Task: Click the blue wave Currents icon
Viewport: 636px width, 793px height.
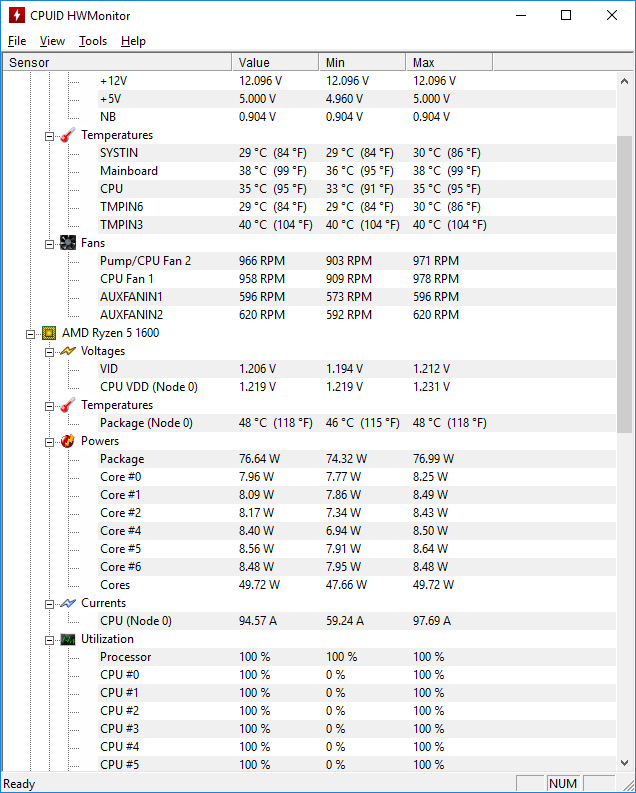Action: (68, 603)
